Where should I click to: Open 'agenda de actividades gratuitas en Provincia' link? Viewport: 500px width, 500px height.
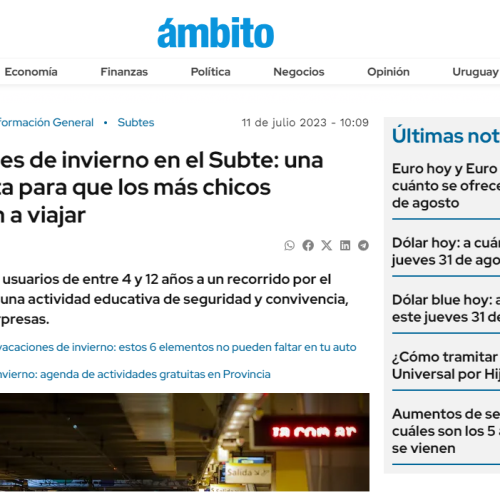tap(135, 374)
